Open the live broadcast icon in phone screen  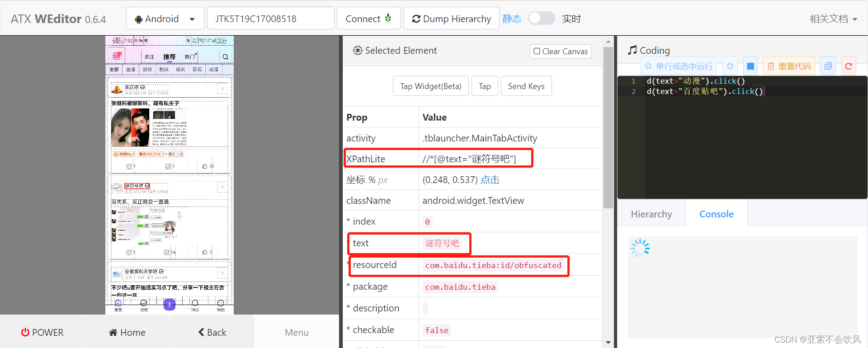click(x=117, y=56)
